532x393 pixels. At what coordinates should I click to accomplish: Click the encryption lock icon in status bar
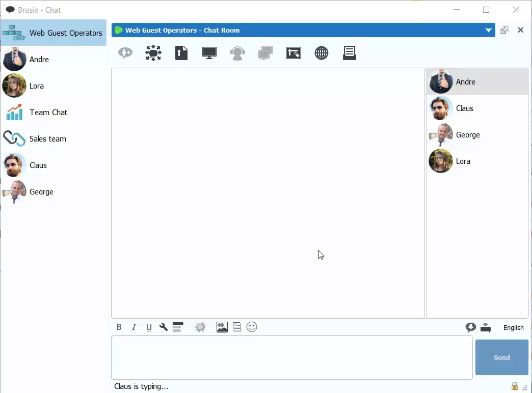coord(514,386)
